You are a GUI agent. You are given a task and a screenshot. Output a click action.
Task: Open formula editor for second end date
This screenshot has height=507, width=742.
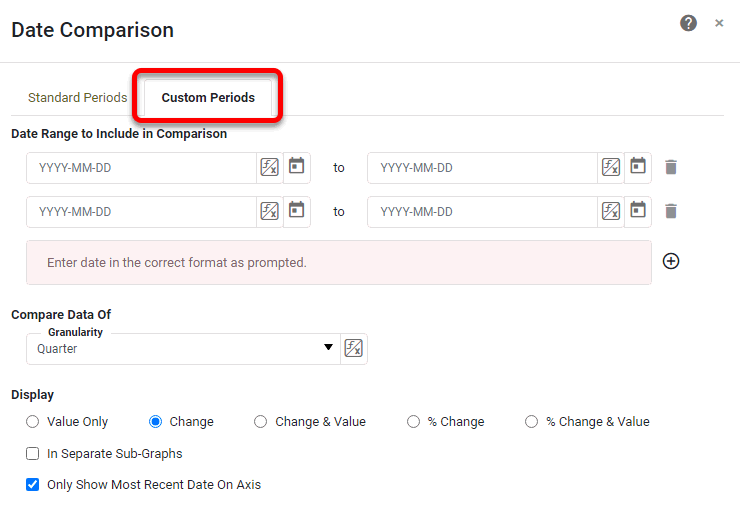click(611, 211)
